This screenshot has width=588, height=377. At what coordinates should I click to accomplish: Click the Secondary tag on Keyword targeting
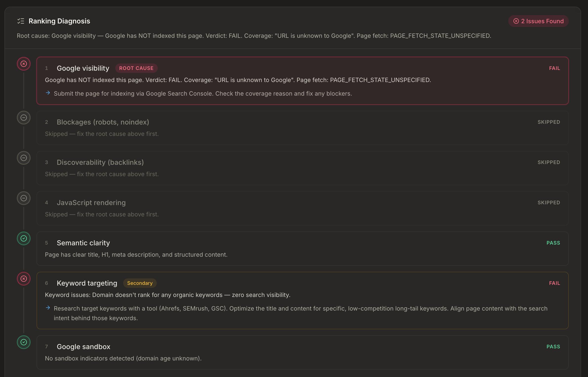pos(140,283)
